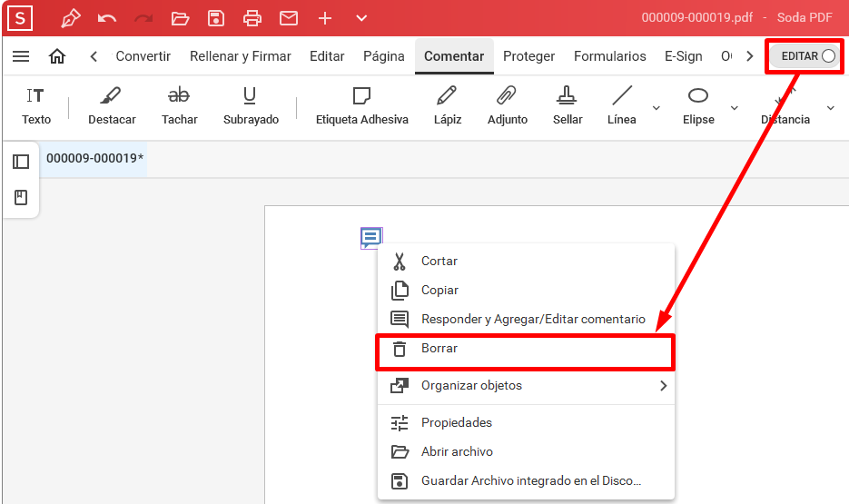This screenshot has width=849, height=504.
Task: Switch to the E-Sign tab
Action: pos(684,56)
